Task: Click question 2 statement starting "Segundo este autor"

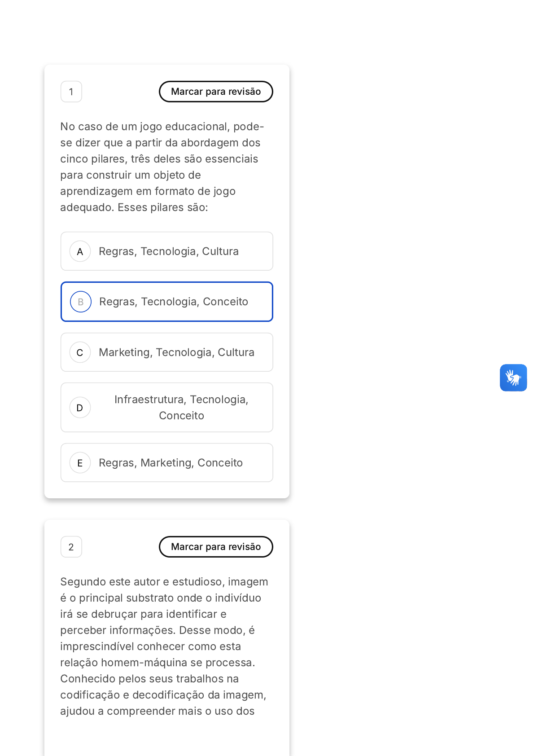Action: point(164,646)
